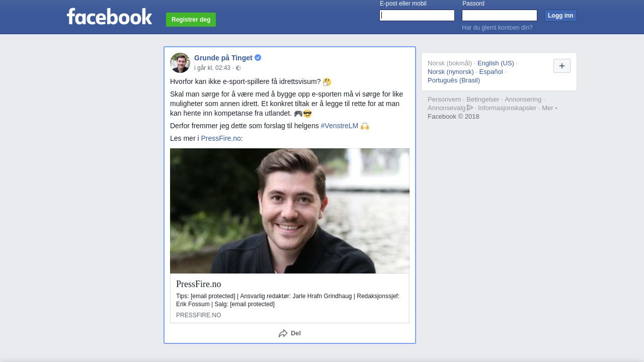Open the #VenstreLM hashtag link
Image resolution: width=644 pixels, height=362 pixels.
[340, 126]
